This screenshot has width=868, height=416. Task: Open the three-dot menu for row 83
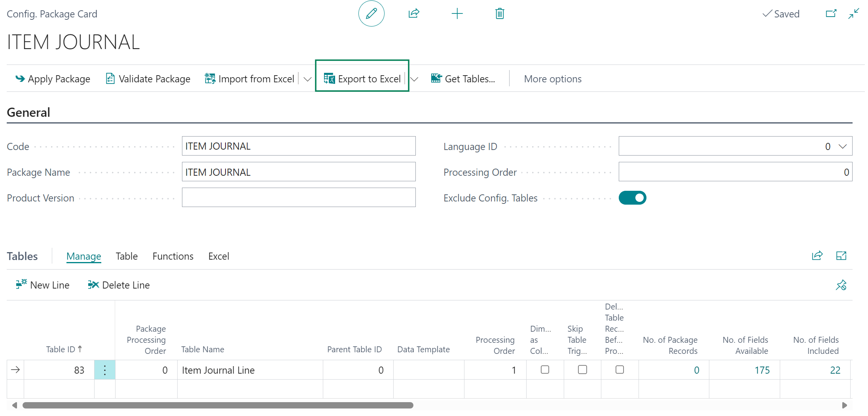click(x=105, y=370)
